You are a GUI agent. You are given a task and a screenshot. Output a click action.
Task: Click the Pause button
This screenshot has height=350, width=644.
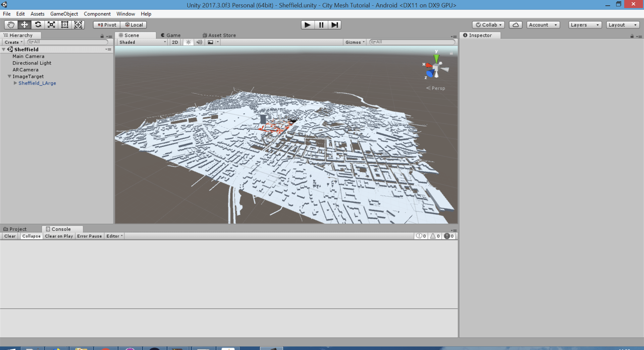point(321,25)
